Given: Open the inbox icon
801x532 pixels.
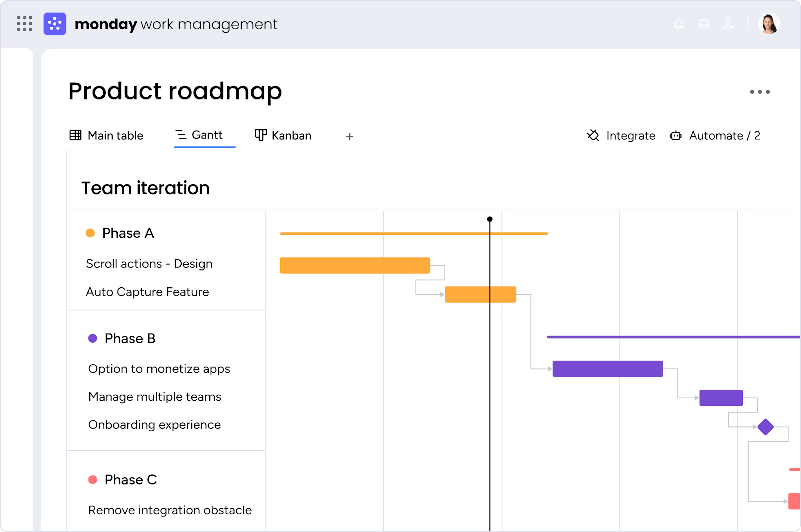Looking at the screenshot, I should [704, 24].
